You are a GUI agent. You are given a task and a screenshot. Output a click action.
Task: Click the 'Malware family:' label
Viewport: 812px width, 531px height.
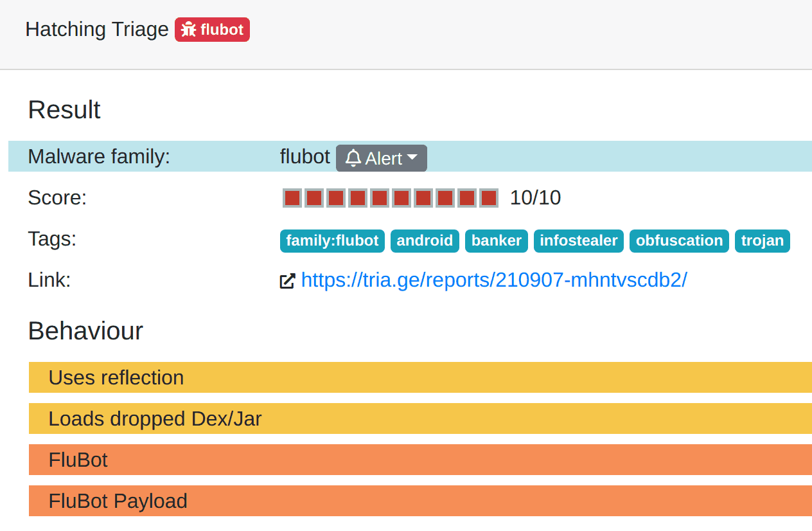point(99,156)
